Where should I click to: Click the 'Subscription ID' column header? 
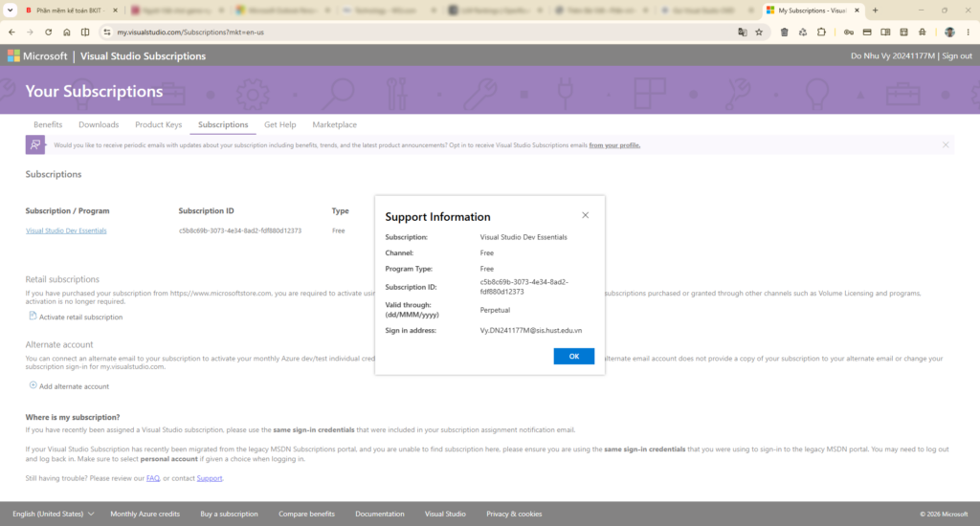click(207, 211)
